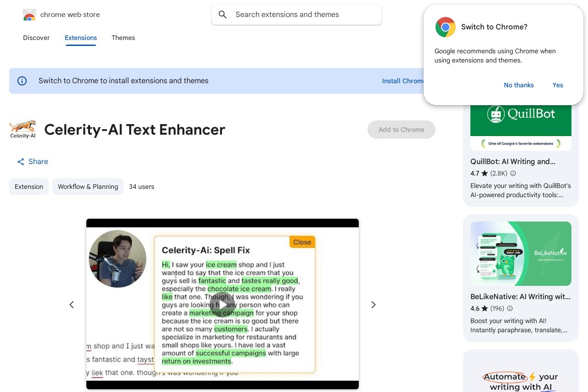
Task: Open the Extensions tab
Action: tap(81, 38)
